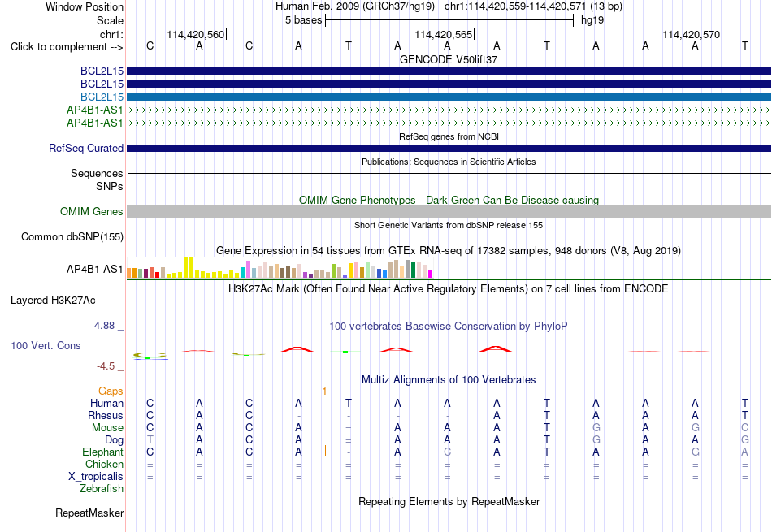Screen dimensions: 772x532
Task: Click the Rhesus species label
Action: pos(106,416)
